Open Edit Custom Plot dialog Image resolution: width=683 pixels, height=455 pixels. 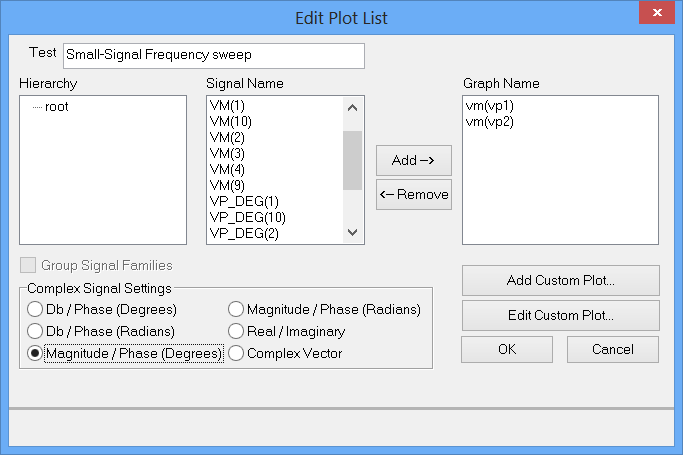coord(560,315)
